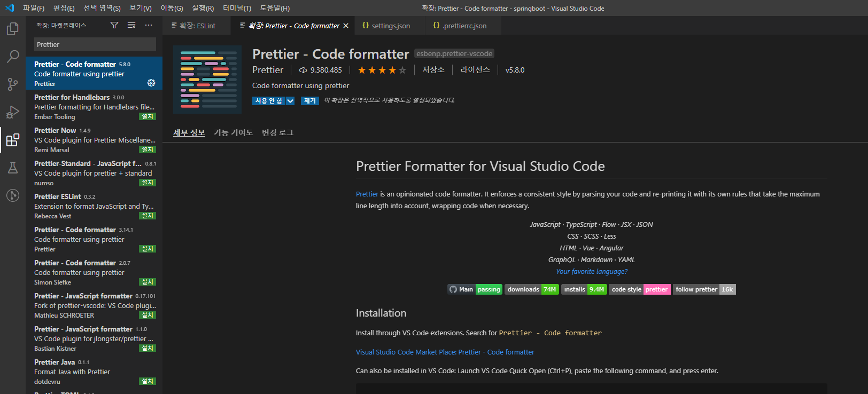Switch to the 기능 기여도 tab

click(x=233, y=132)
